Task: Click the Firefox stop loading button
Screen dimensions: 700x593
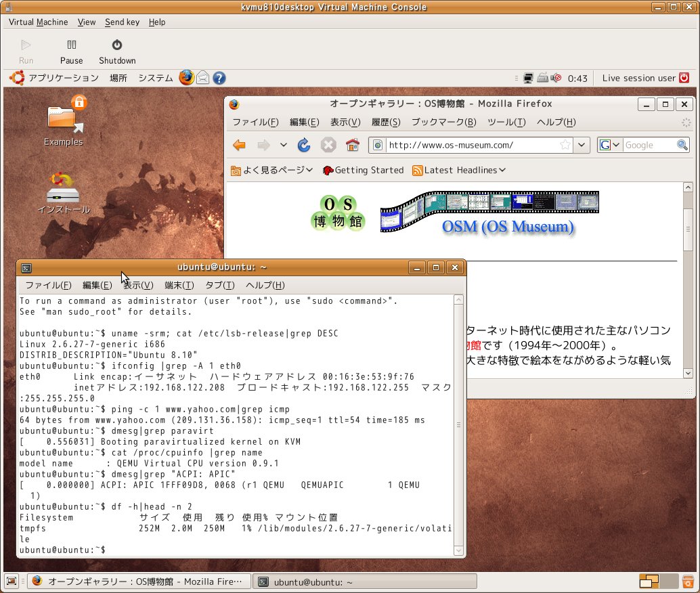Action: [x=328, y=145]
